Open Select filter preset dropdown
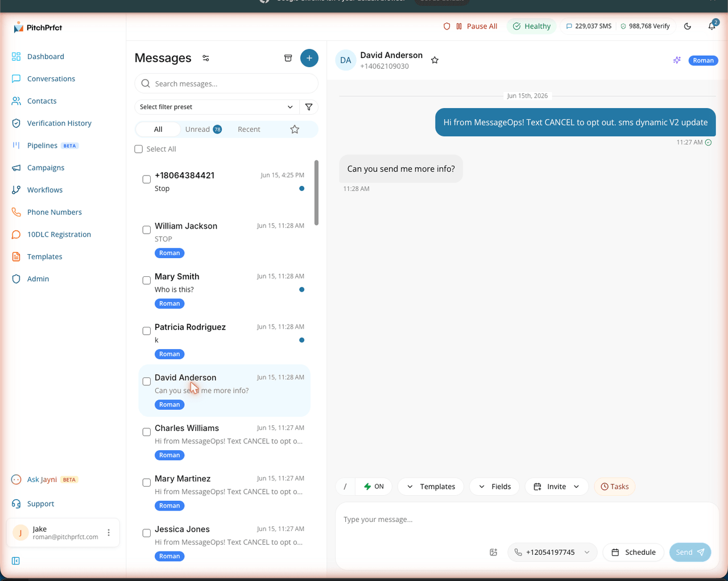The width and height of the screenshot is (728, 581). [216, 107]
